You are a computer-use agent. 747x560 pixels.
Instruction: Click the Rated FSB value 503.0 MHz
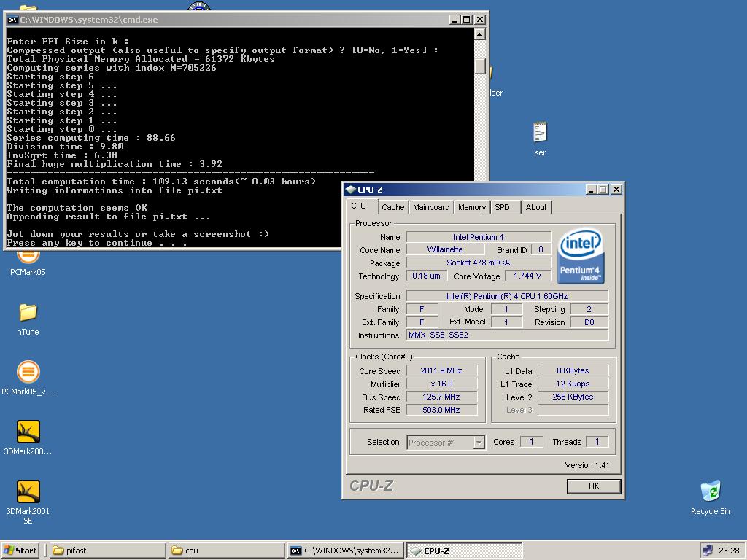441,410
